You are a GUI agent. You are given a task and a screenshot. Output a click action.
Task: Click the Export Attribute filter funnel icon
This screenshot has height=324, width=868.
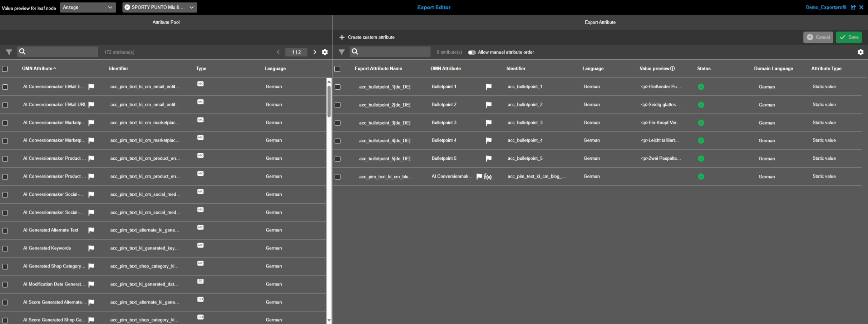pos(341,52)
